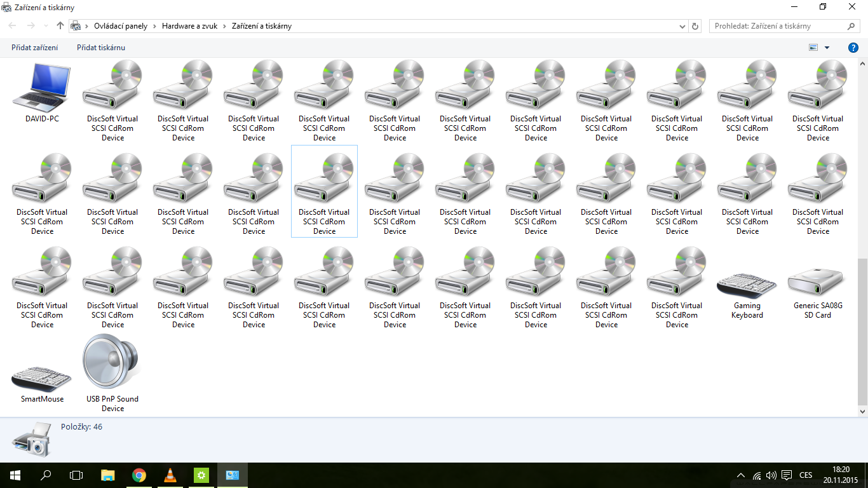Open help with the blue question mark
The height and width of the screenshot is (488, 868).
click(x=853, y=48)
